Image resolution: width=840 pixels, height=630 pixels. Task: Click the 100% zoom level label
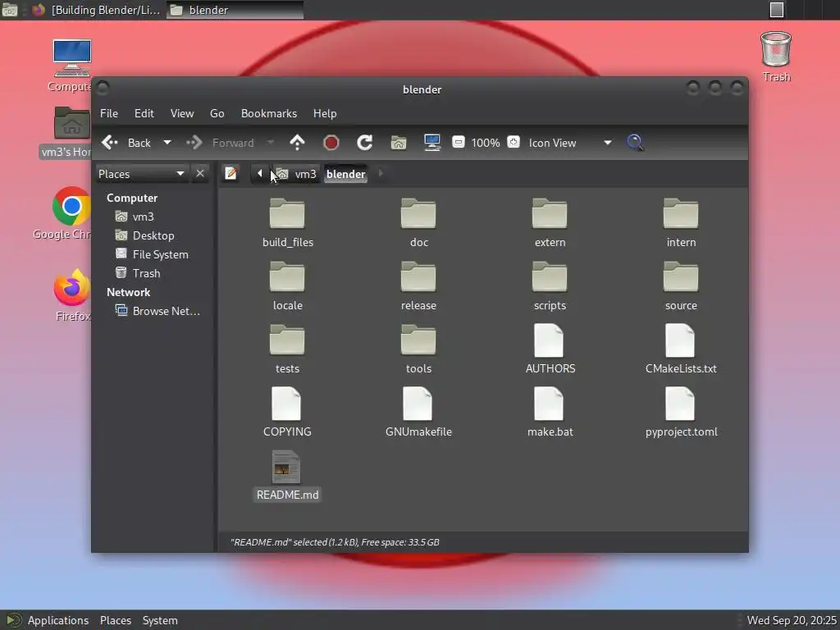486,143
